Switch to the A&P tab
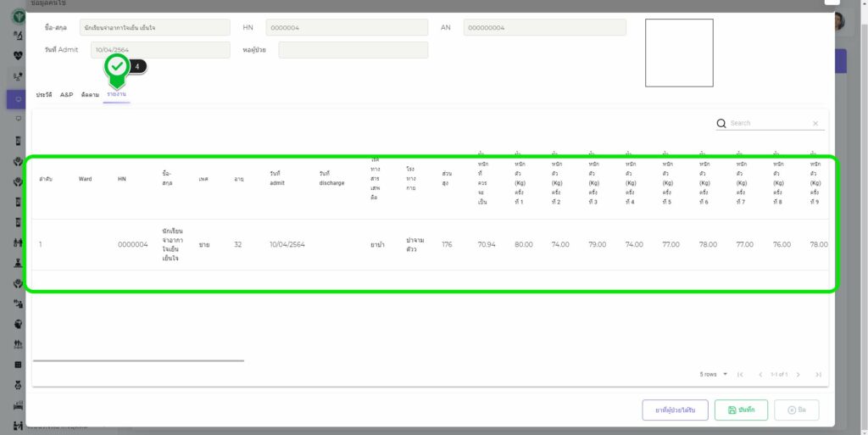This screenshot has height=435, width=868. click(67, 94)
